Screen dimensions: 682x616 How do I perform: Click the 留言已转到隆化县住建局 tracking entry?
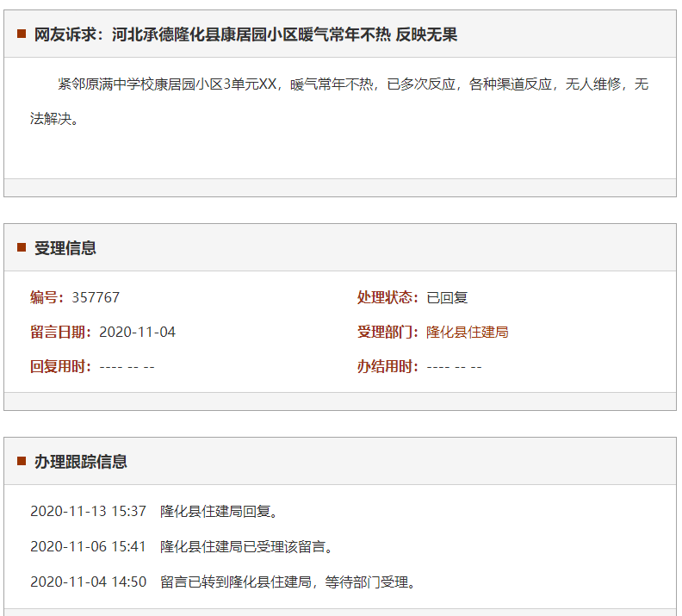tap(288, 582)
